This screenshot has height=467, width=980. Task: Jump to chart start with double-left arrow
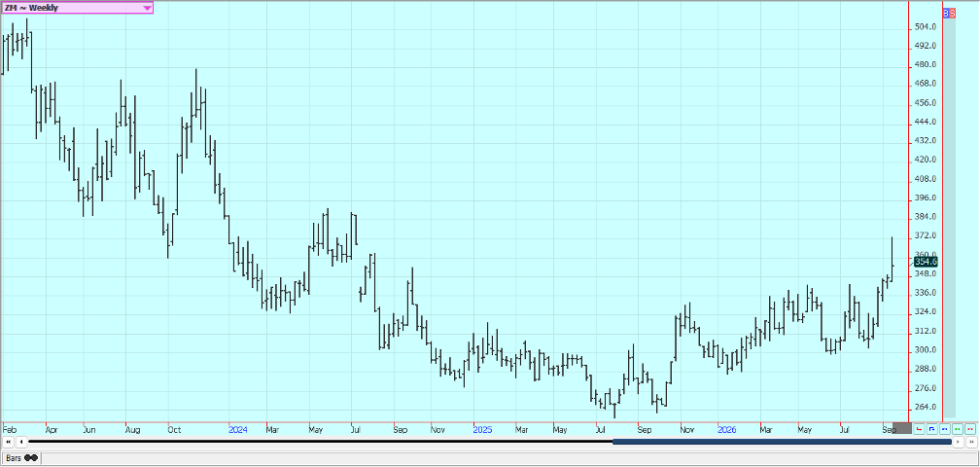pos(9,442)
